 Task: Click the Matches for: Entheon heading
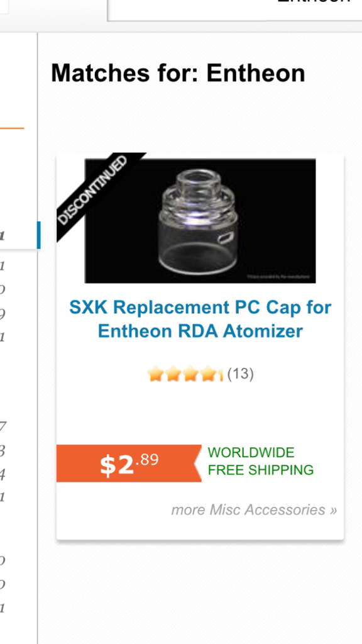[x=178, y=73]
